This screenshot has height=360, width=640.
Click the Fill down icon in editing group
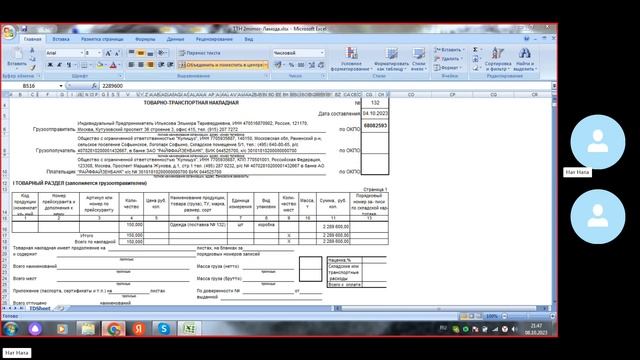[x=476, y=59]
